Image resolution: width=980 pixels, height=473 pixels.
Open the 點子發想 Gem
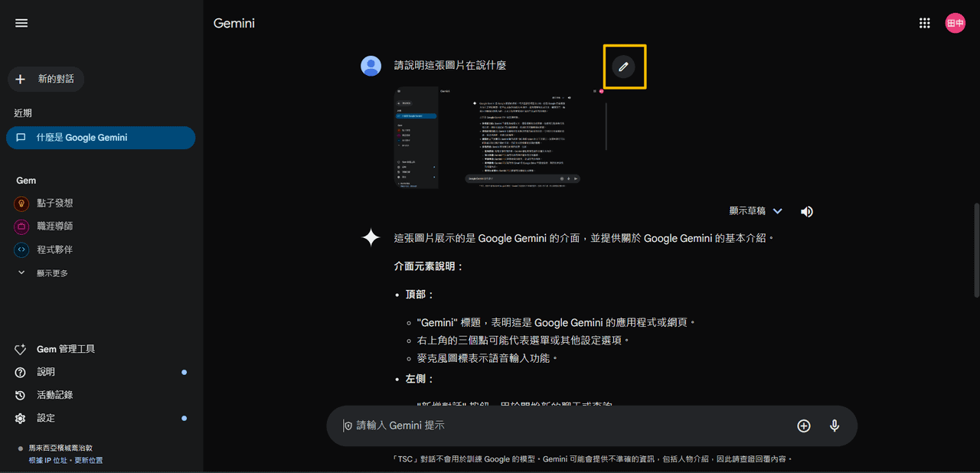(x=54, y=204)
